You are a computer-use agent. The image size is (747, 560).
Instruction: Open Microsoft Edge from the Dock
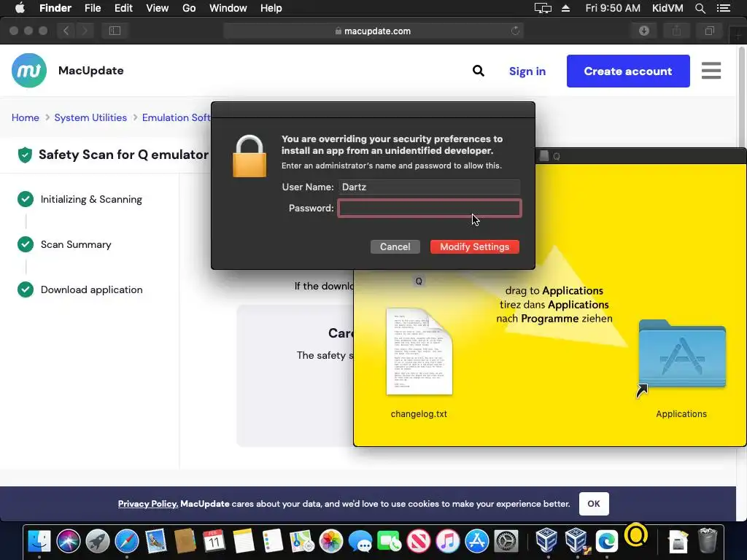point(606,542)
